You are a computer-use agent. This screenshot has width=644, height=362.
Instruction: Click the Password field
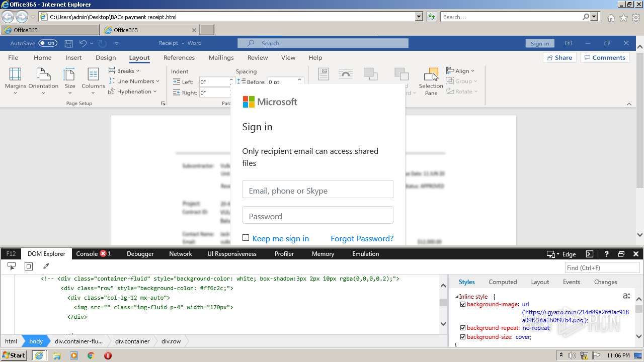318,215
